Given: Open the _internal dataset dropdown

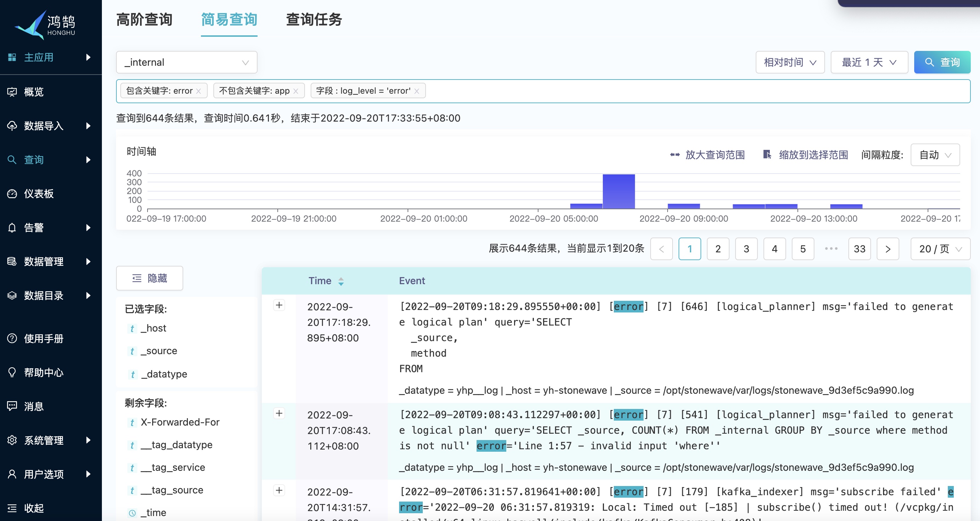Looking at the screenshot, I should tap(186, 62).
